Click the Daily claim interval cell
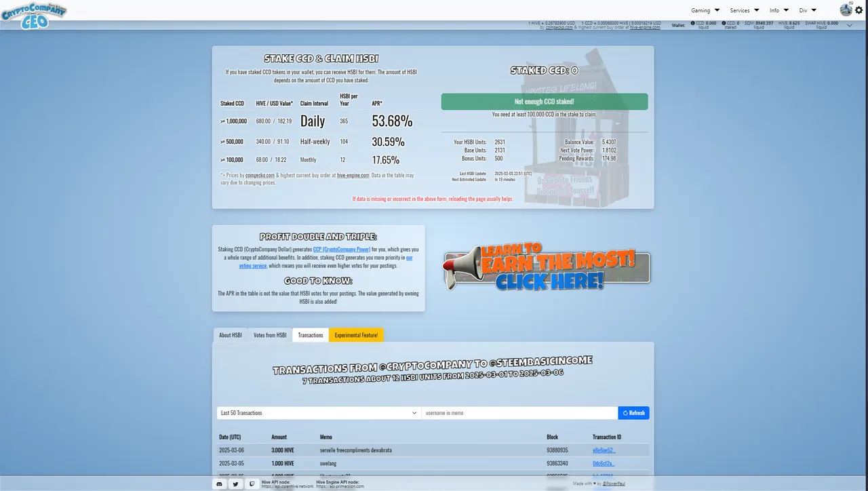This screenshot has width=868, height=491. (313, 121)
